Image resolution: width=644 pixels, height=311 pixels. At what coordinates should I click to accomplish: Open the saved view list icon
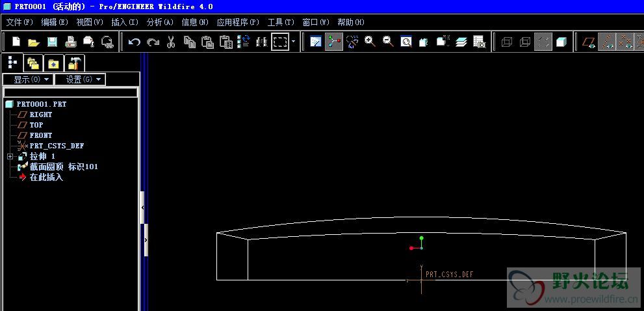point(443,42)
